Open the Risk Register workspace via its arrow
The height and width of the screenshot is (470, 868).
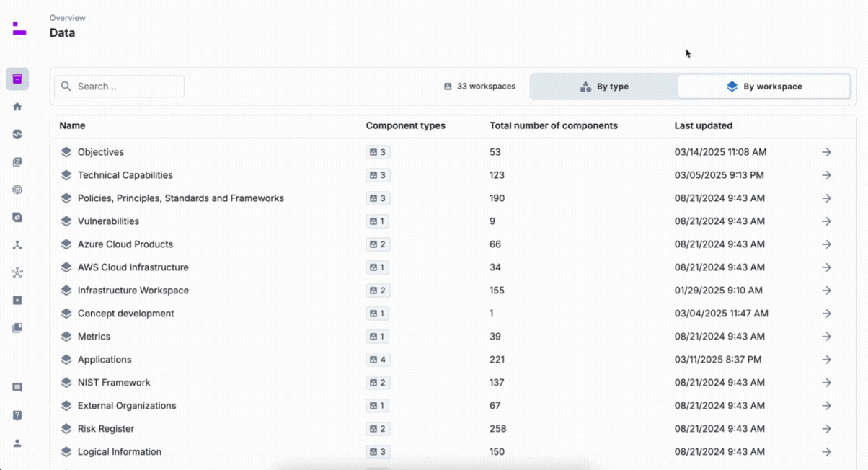pos(825,429)
